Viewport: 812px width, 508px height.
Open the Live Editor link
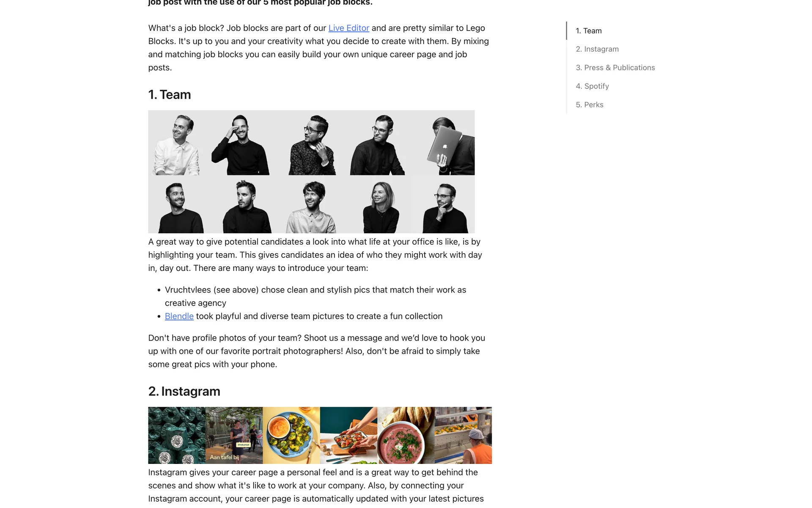pyautogui.click(x=348, y=28)
